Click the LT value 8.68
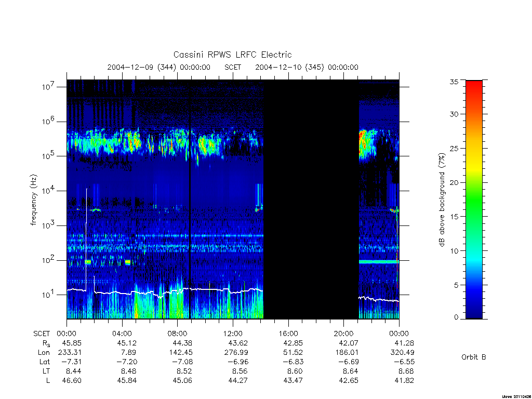The image size is (532, 399). pos(406,371)
